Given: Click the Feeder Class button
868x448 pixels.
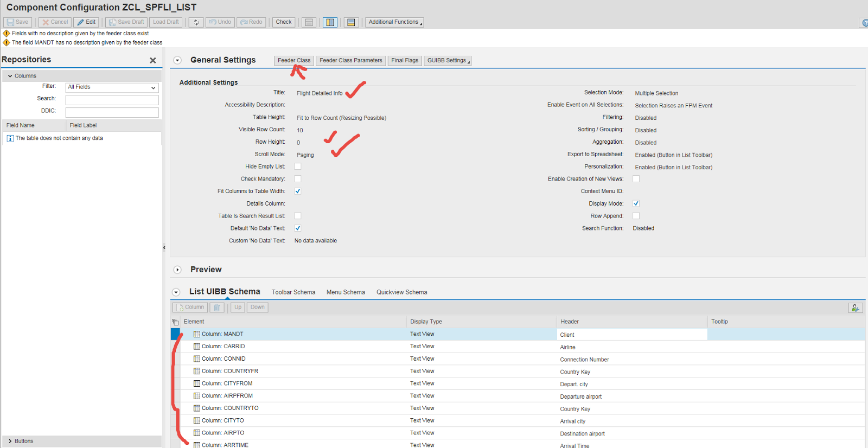Looking at the screenshot, I should pos(294,61).
